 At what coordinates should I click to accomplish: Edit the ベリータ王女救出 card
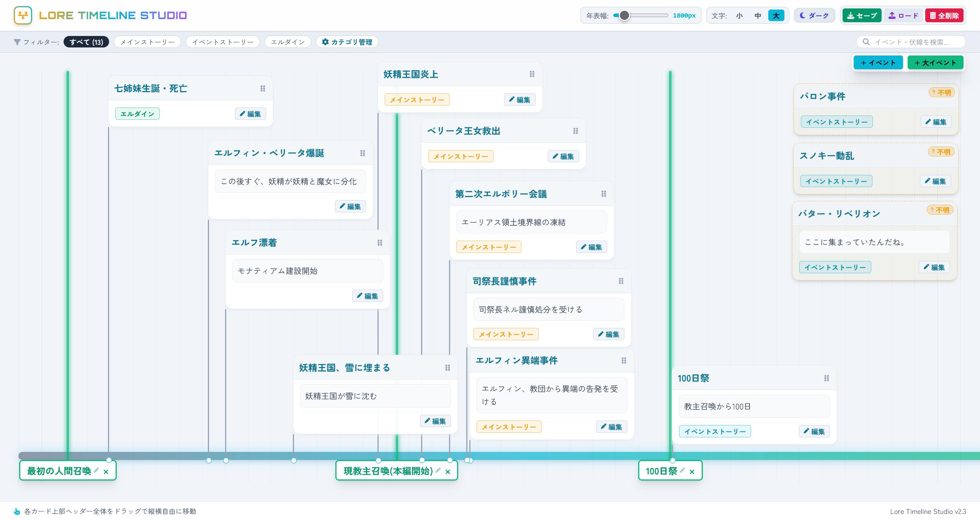click(x=563, y=156)
